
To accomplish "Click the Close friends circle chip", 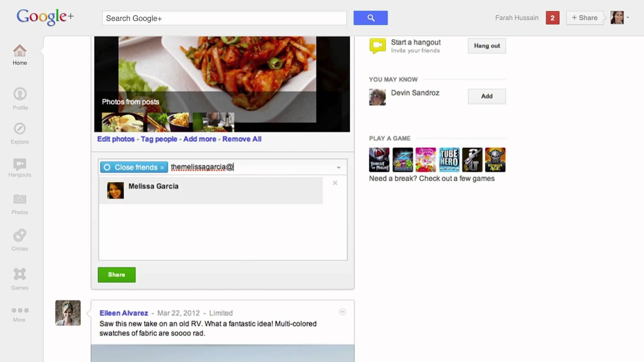I will tap(134, 167).
